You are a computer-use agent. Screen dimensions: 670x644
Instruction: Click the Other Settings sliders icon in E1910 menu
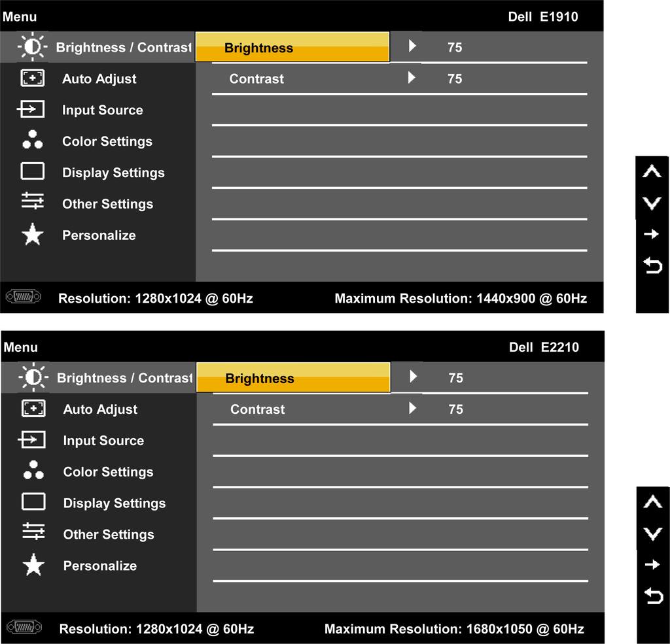(x=33, y=201)
